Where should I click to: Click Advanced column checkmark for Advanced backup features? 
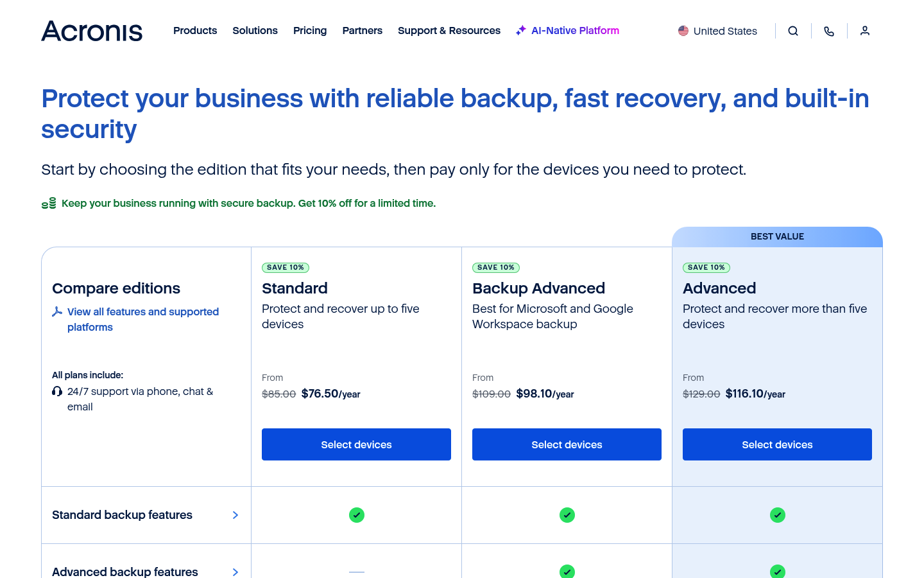pyautogui.click(x=778, y=571)
